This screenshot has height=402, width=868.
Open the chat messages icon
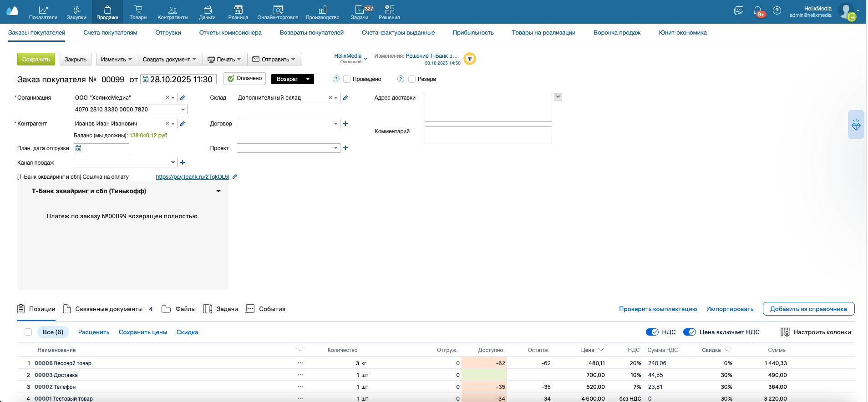tap(739, 11)
